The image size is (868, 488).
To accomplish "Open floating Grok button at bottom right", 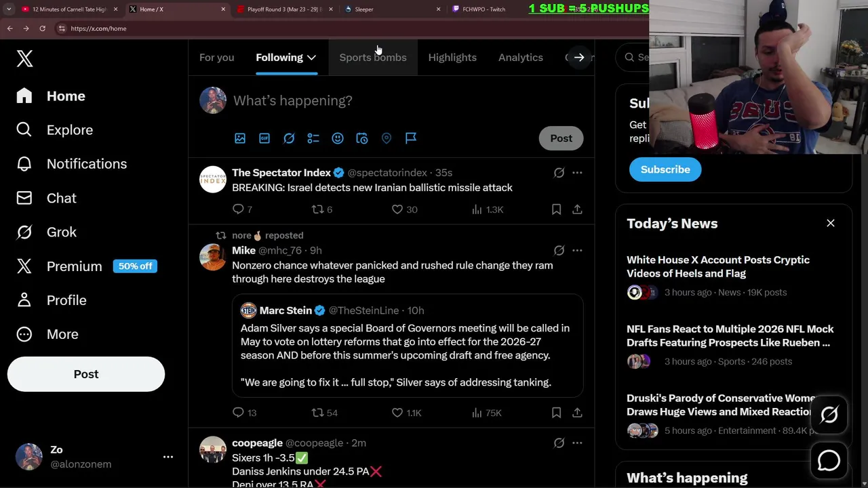I will pos(829,415).
